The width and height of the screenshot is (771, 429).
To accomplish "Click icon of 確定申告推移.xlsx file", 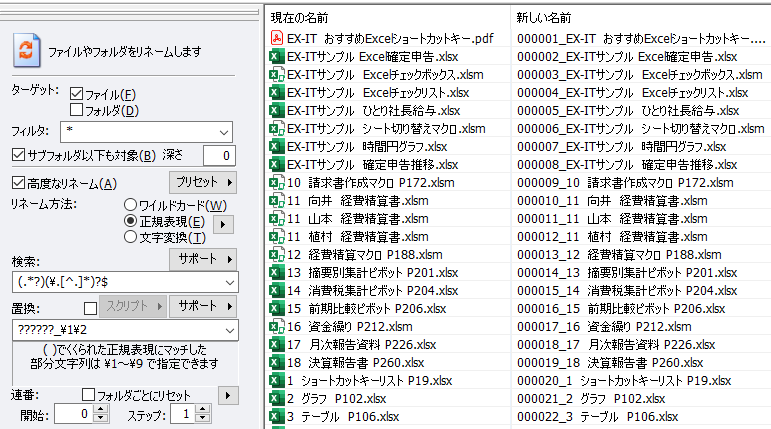I will point(277,164).
